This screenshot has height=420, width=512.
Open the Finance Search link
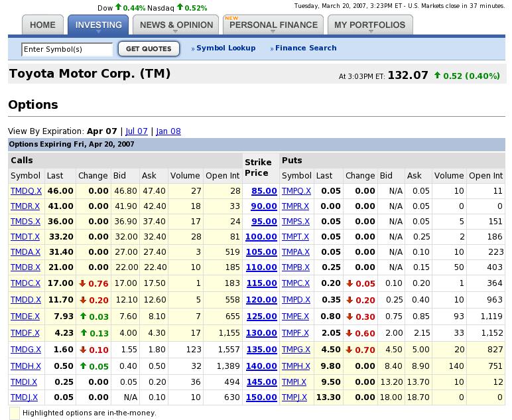306,48
